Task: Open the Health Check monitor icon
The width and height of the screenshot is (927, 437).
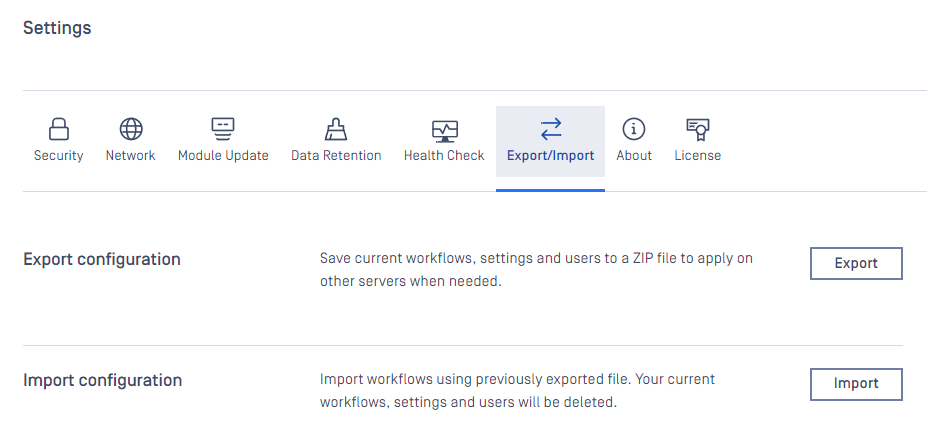Action: pyautogui.click(x=445, y=131)
